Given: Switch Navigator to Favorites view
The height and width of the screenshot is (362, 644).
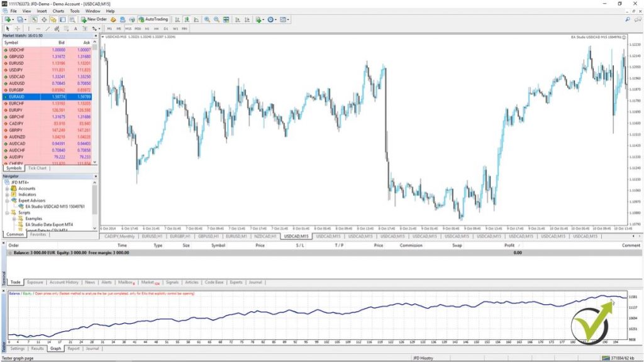Looking at the screenshot, I should pos(38,234).
